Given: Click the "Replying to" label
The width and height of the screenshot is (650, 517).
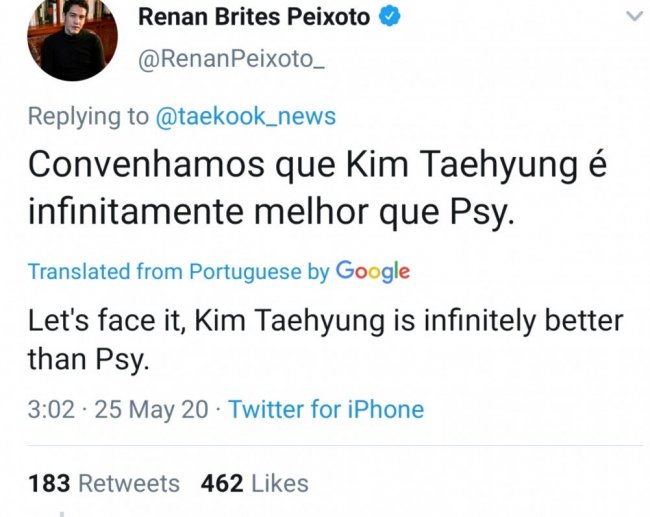Looking at the screenshot, I should click(x=88, y=116).
